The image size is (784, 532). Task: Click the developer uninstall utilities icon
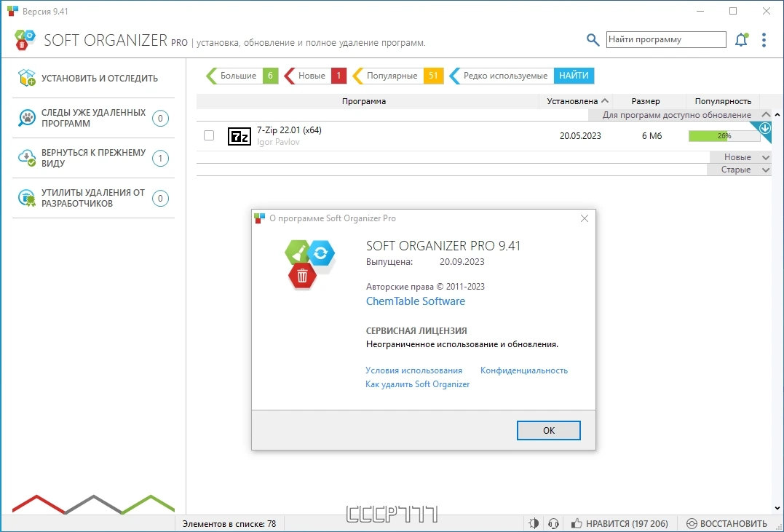pos(27,198)
